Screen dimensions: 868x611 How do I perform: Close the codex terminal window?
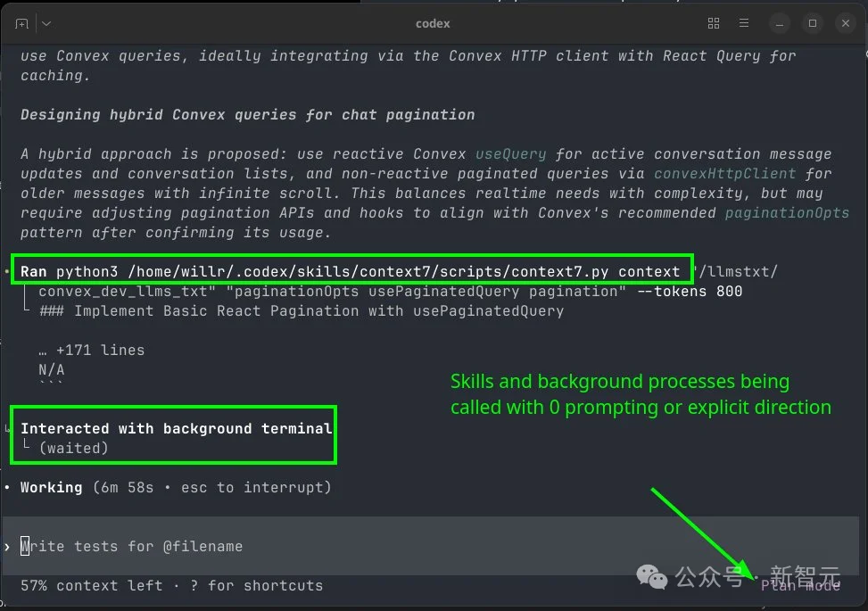click(843, 24)
